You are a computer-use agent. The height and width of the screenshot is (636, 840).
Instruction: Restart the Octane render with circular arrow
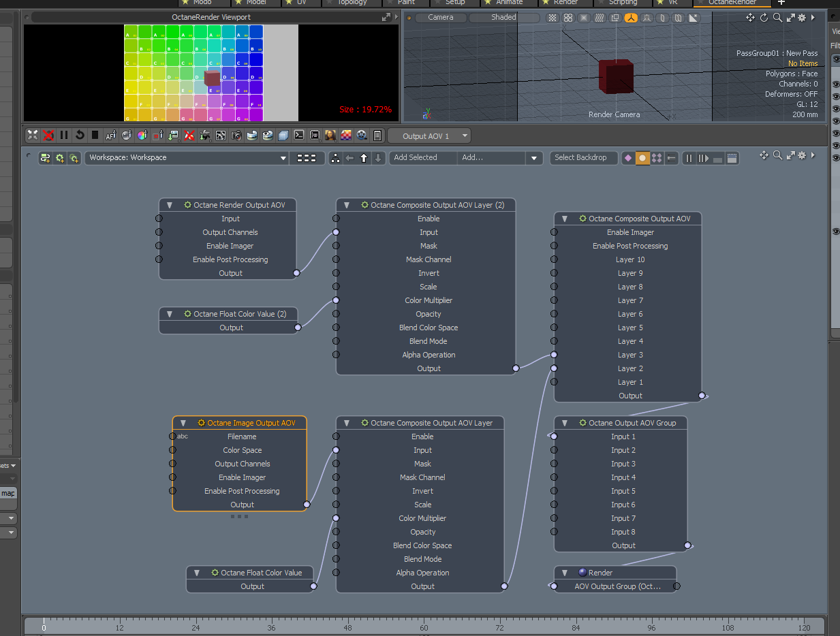(x=80, y=136)
